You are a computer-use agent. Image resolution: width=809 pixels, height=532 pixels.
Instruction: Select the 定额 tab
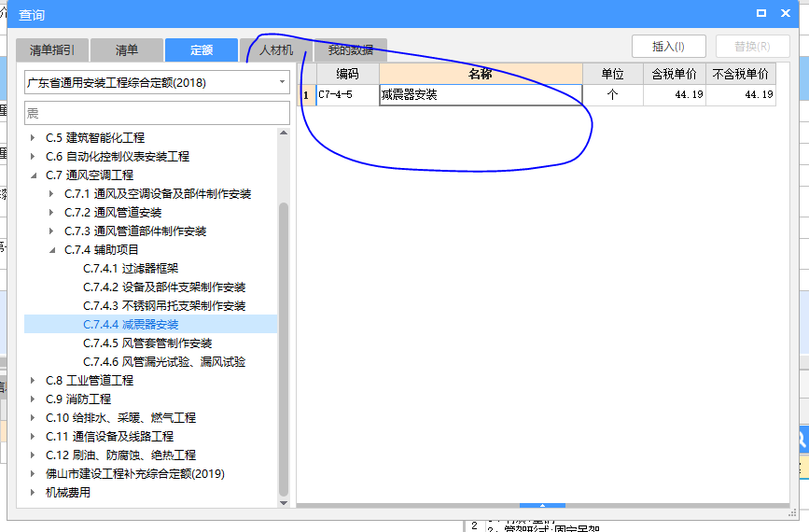[202, 50]
